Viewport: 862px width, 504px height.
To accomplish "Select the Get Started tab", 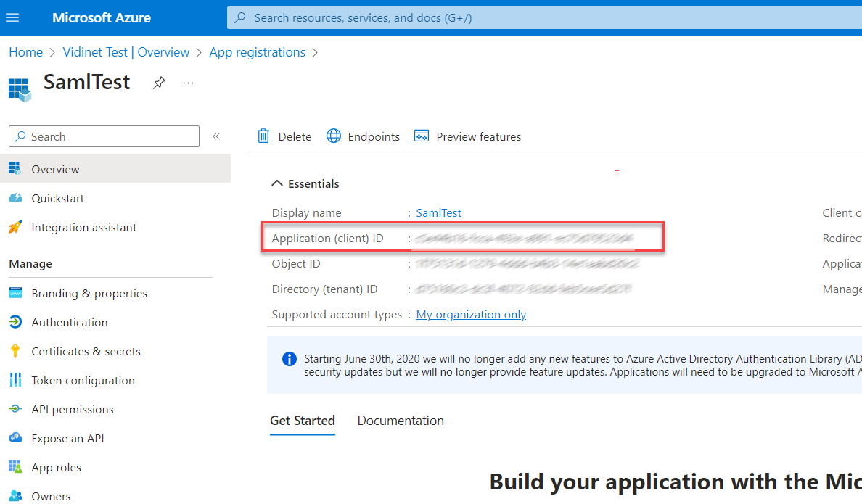I will pyautogui.click(x=303, y=421).
